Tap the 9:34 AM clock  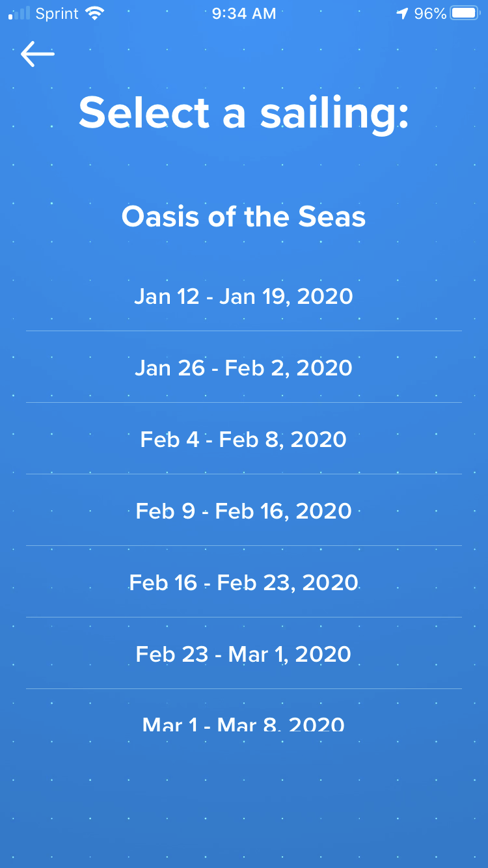point(244,14)
